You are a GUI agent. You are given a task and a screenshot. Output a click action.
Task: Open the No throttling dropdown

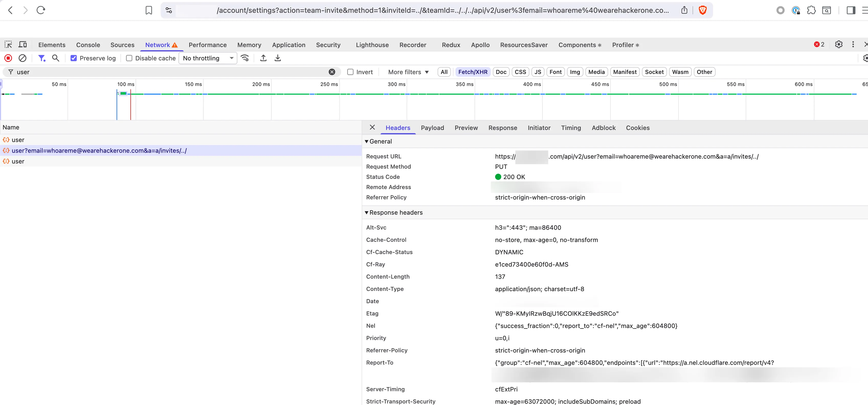click(208, 58)
